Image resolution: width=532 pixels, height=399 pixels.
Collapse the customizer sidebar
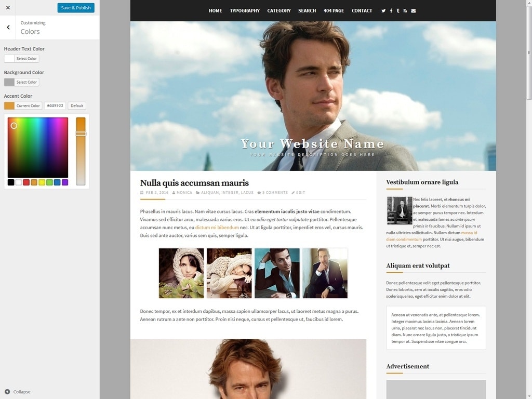click(18, 392)
